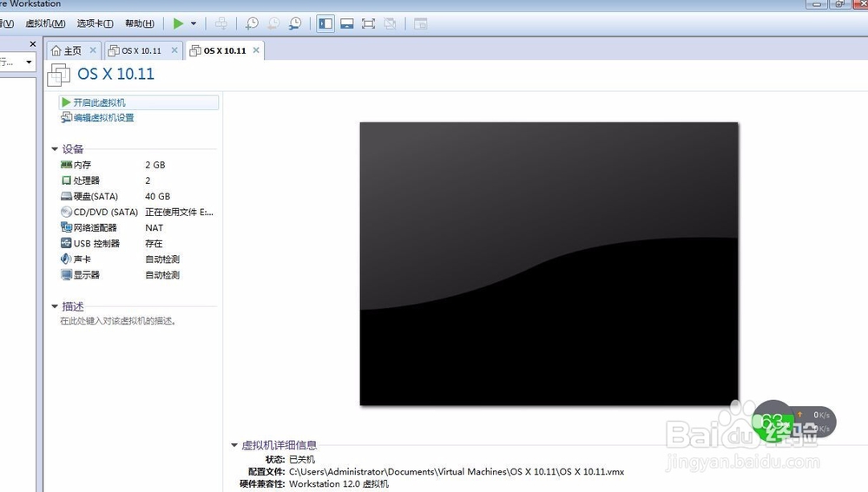Open the snapshot manager icon
The width and height of the screenshot is (868, 492).
click(295, 23)
